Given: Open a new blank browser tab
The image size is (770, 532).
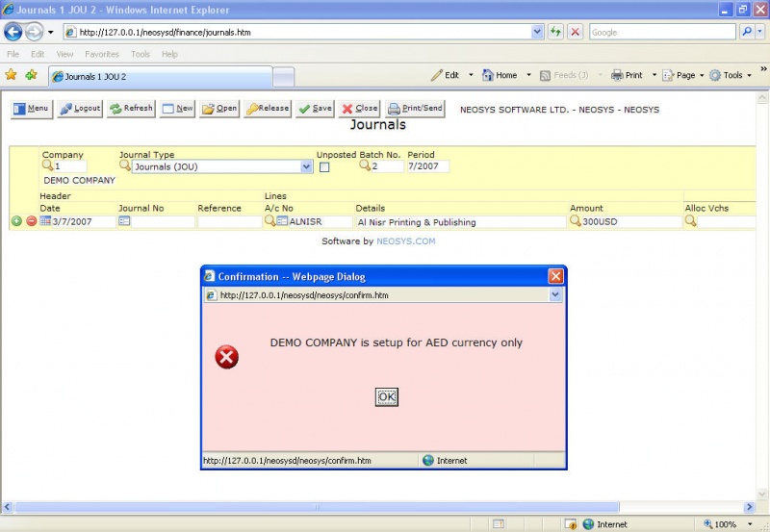Looking at the screenshot, I should pyautogui.click(x=283, y=77).
